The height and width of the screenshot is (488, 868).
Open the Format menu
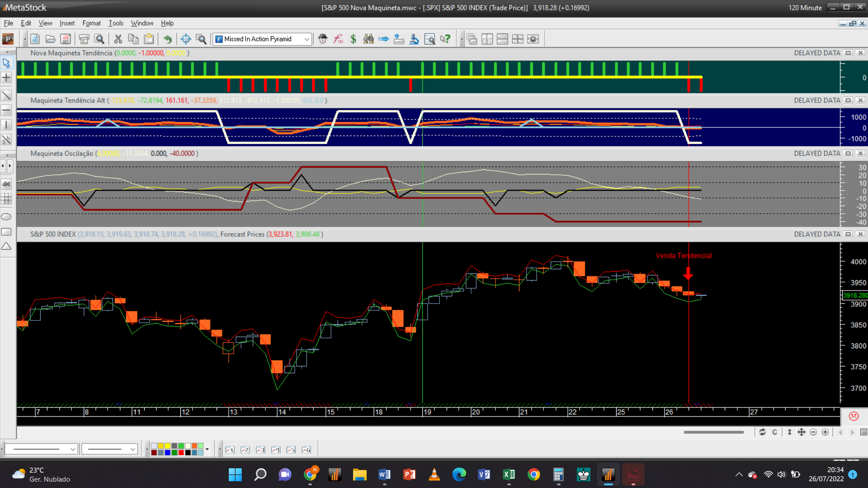point(91,23)
